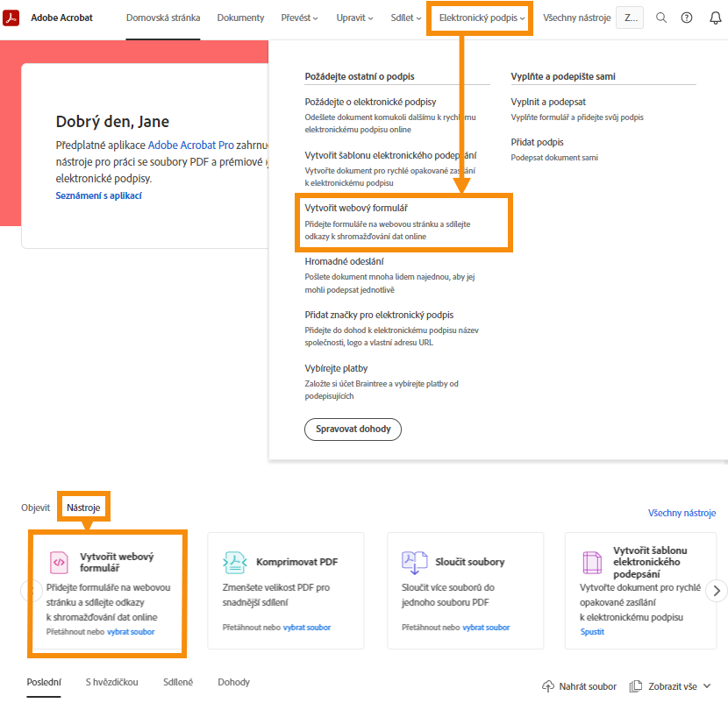Click the Adobe Acrobat logo icon
This screenshot has width=728, height=710.
(x=11, y=18)
